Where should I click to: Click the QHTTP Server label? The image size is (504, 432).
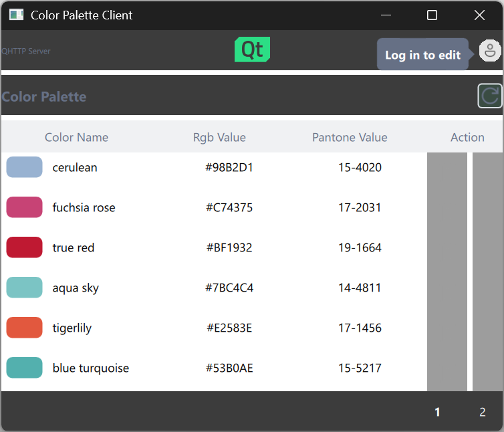[26, 51]
